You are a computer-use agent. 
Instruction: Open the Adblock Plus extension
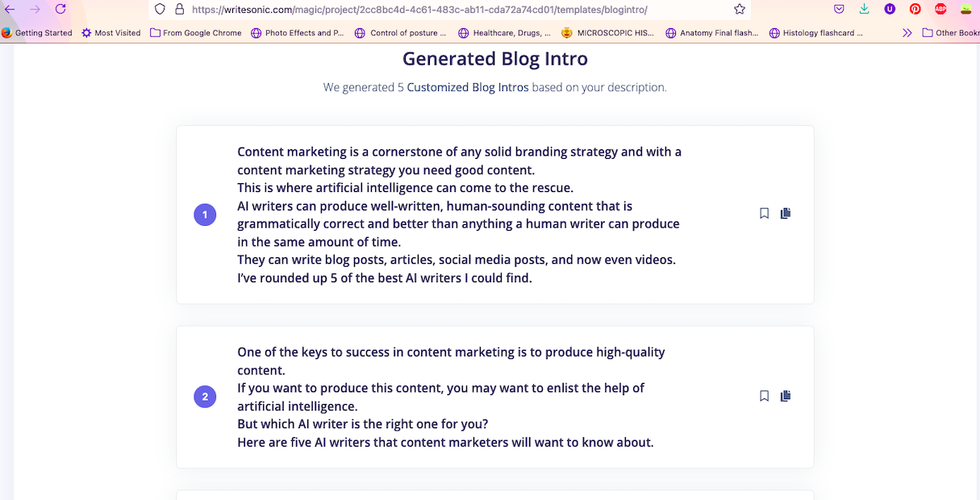point(940,9)
